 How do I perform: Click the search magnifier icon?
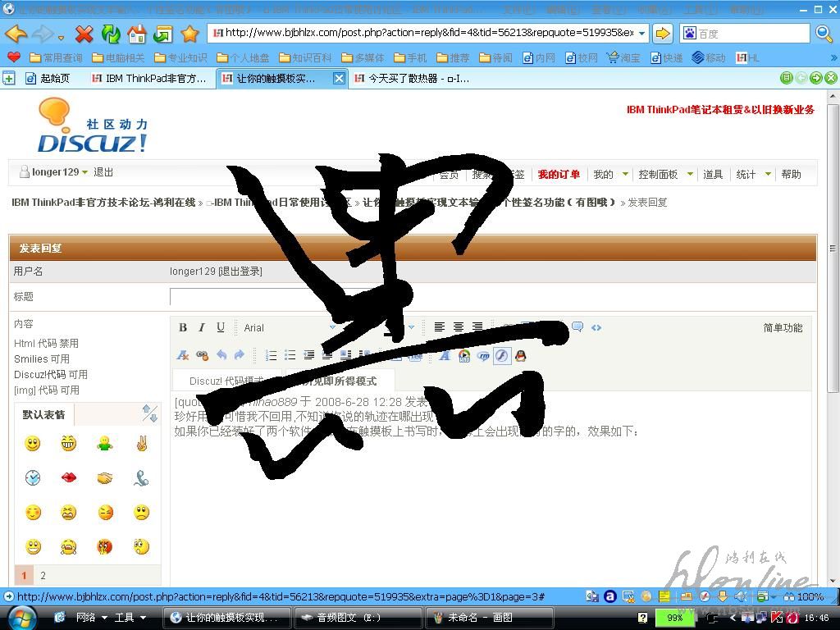coord(824,33)
